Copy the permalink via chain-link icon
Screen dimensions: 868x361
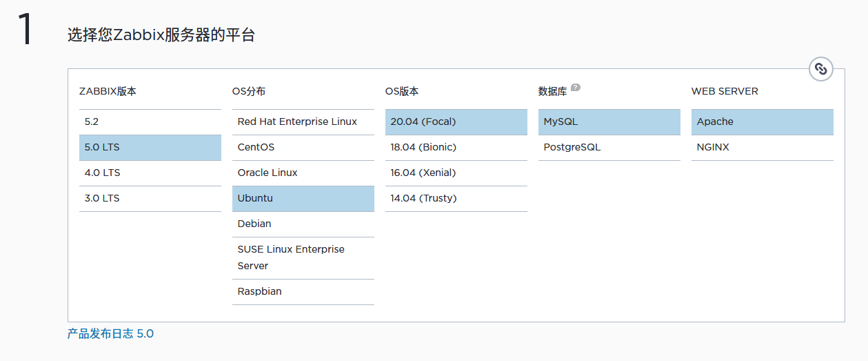coord(820,68)
